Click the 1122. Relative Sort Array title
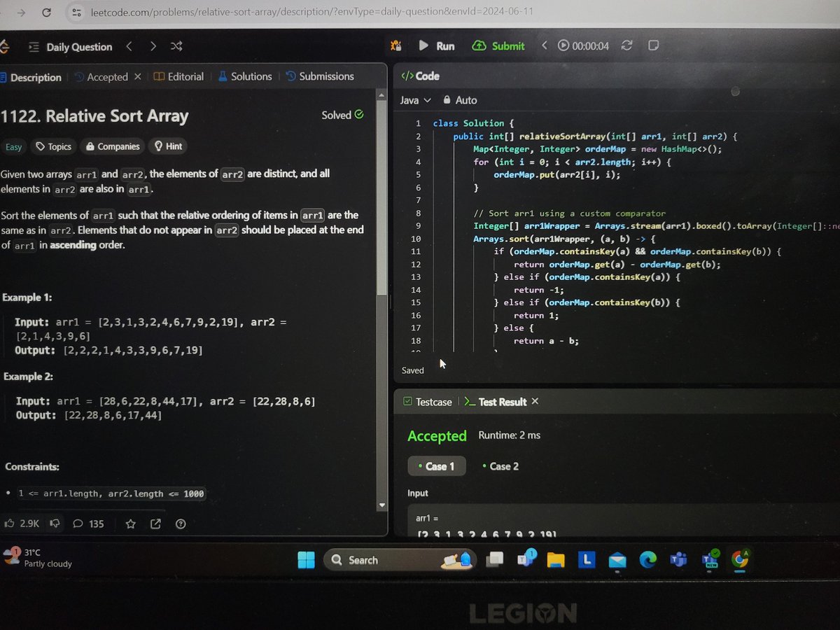 (94, 116)
